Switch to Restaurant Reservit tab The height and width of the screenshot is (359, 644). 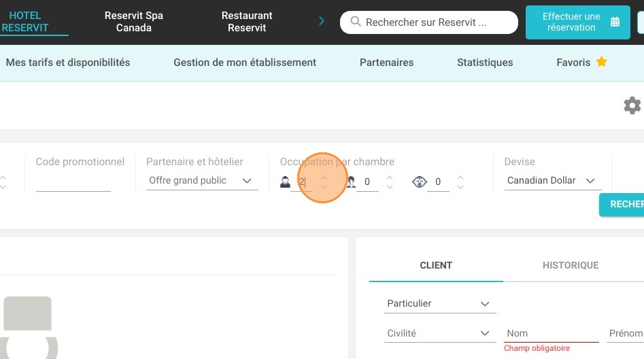(247, 21)
